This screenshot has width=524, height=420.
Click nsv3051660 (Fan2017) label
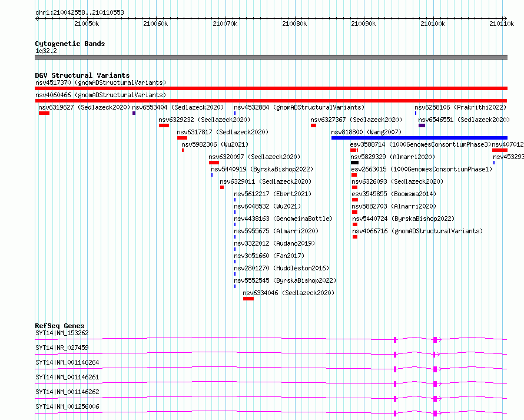click(x=269, y=256)
